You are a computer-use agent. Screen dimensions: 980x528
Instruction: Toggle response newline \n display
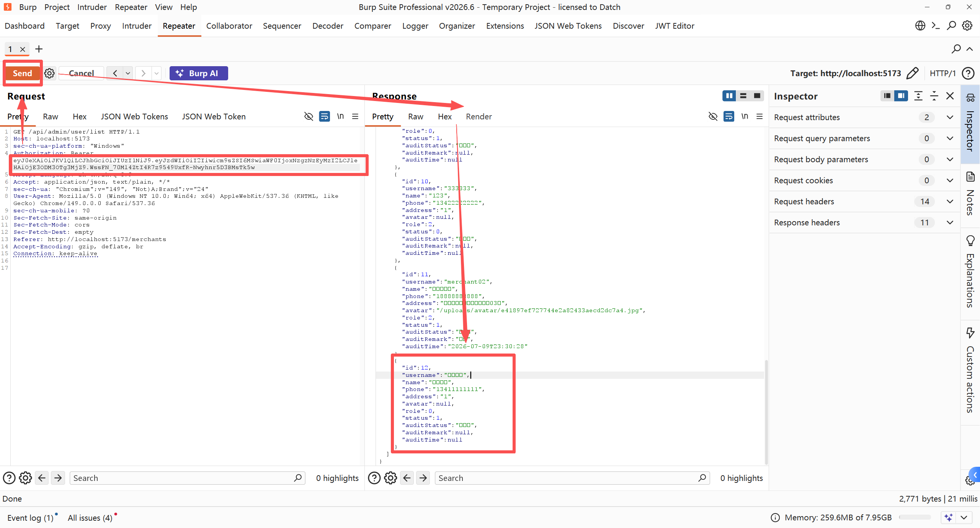pos(744,116)
